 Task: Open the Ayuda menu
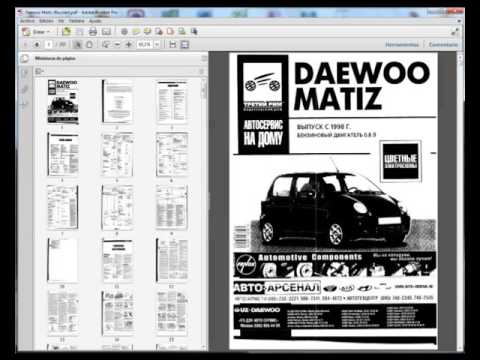pyautogui.click(x=95, y=21)
